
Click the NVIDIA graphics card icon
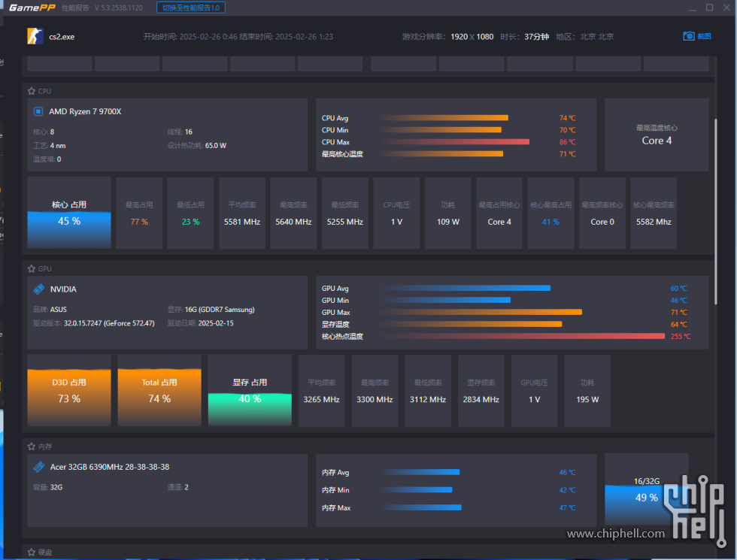(38, 289)
